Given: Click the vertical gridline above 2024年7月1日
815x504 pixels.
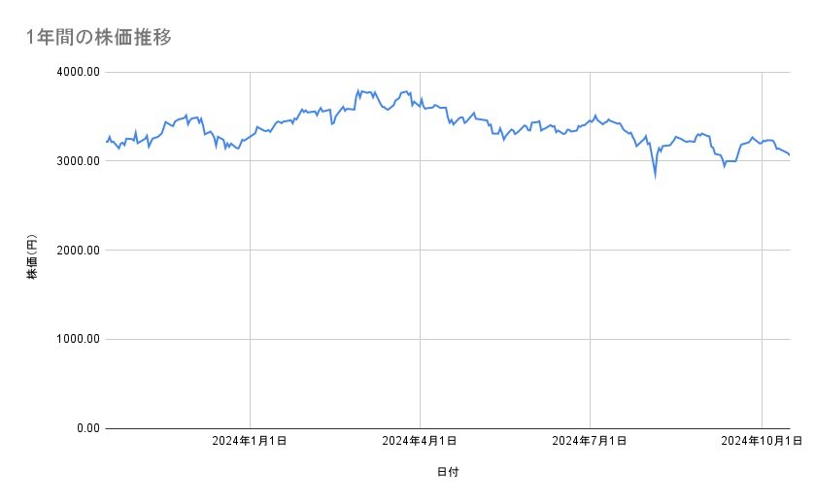Looking at the screenshot, I should tap(590, 291).
